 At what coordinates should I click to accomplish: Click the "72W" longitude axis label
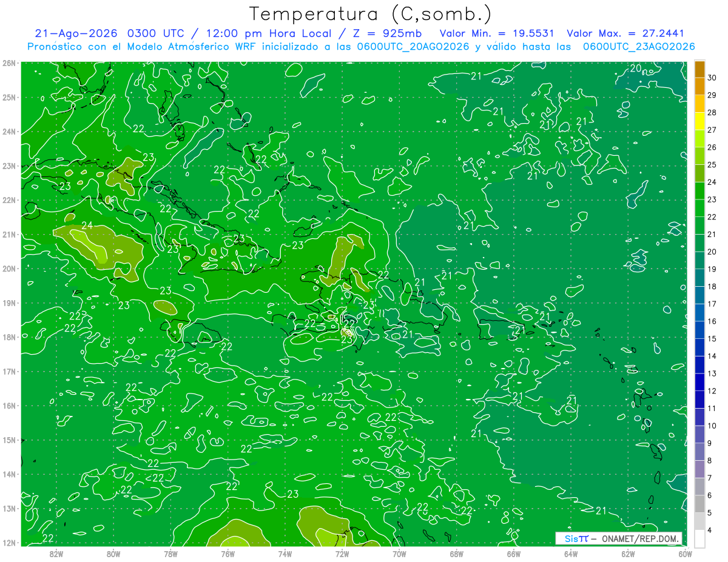[x=342, y=554]
